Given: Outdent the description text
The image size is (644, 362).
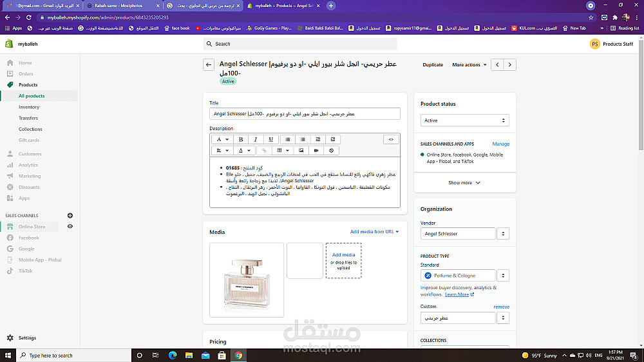Looking at the screenshot, I should 318,139.
